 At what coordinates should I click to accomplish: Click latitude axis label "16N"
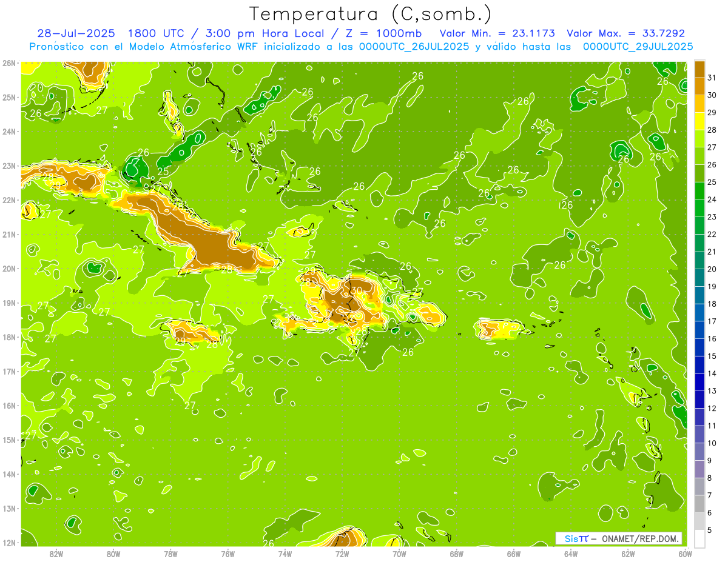pyautogui.click(x=8, y=406)
